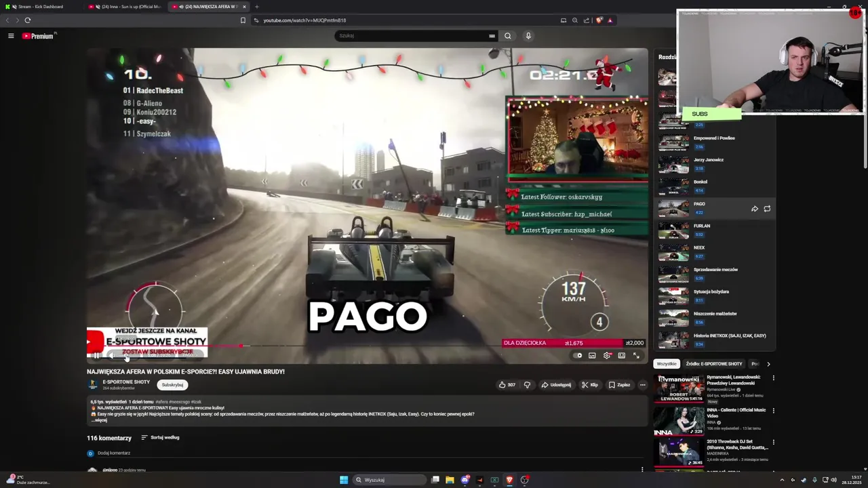This screenshot has height=488, width=868.
Task: Open a new browser tab
Action: tap(256, 7)
